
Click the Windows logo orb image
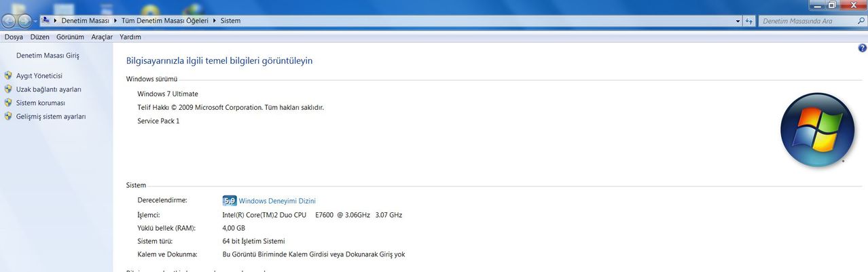[817, 130]
